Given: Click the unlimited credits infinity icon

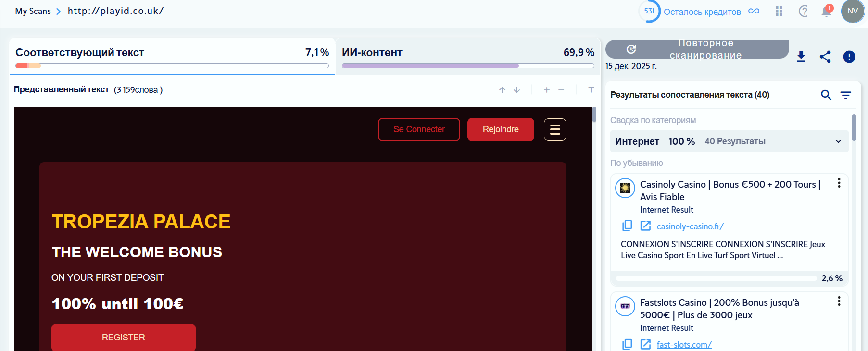Looking at the screenshot, I should [x=754, y=11].
